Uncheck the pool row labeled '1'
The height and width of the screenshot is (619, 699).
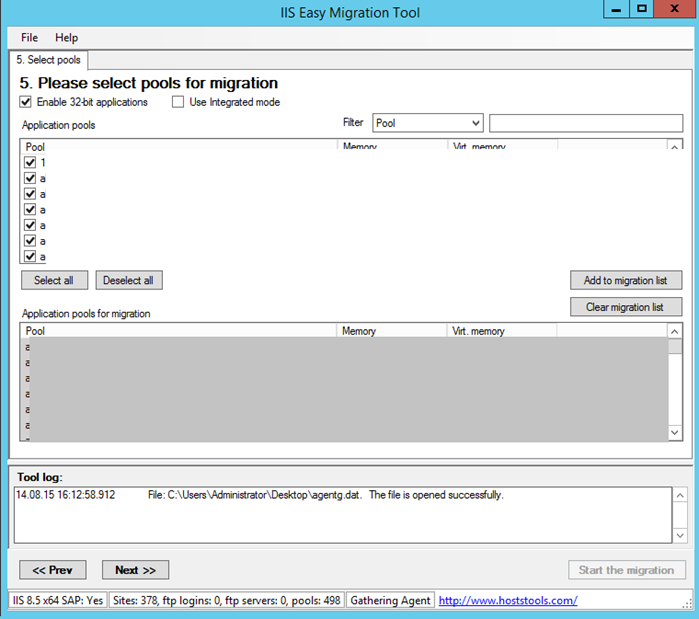coord(30,163)
